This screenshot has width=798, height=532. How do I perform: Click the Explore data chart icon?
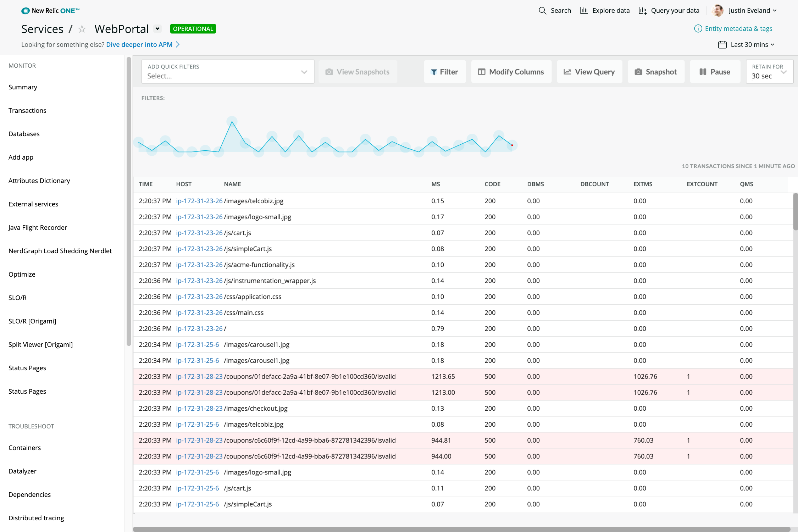point(584,11)
